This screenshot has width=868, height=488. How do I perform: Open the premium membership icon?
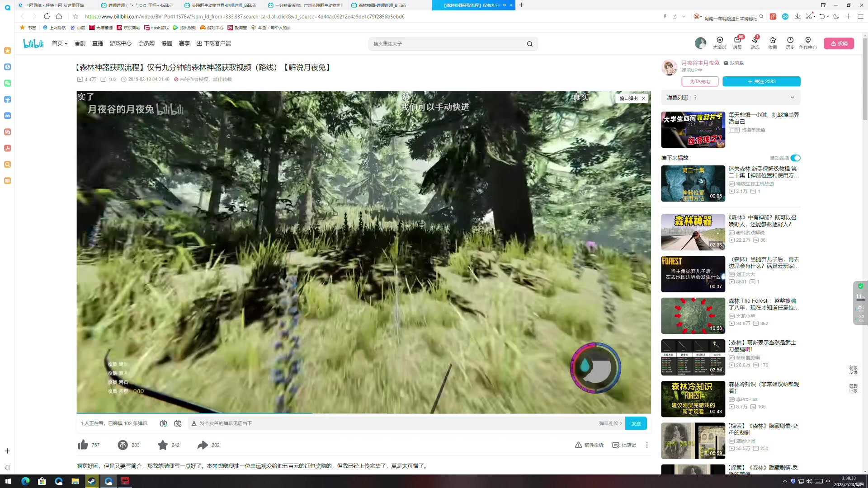coord(720,42)
